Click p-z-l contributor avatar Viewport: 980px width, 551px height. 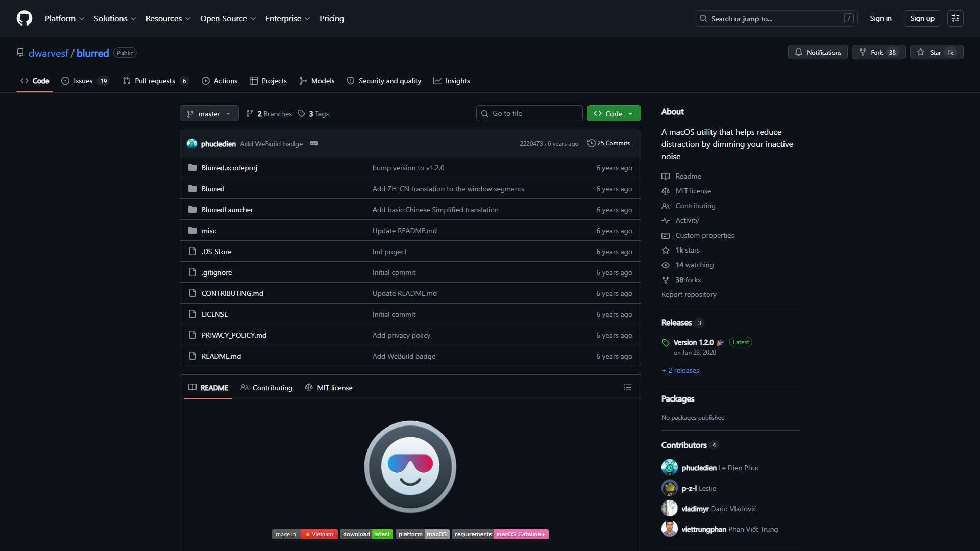669,488
